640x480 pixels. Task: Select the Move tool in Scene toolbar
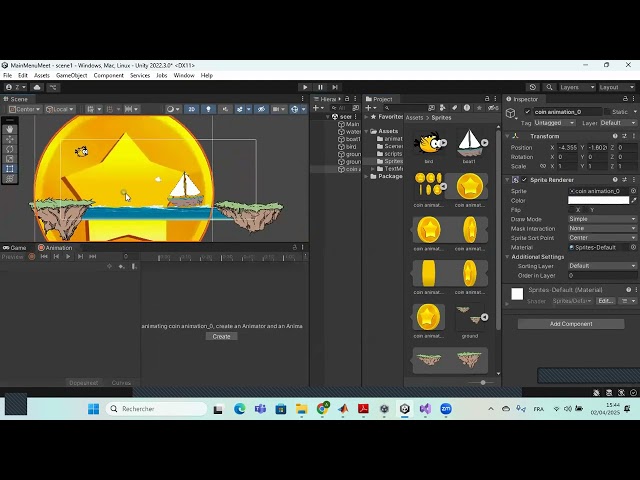click(10, 139)
